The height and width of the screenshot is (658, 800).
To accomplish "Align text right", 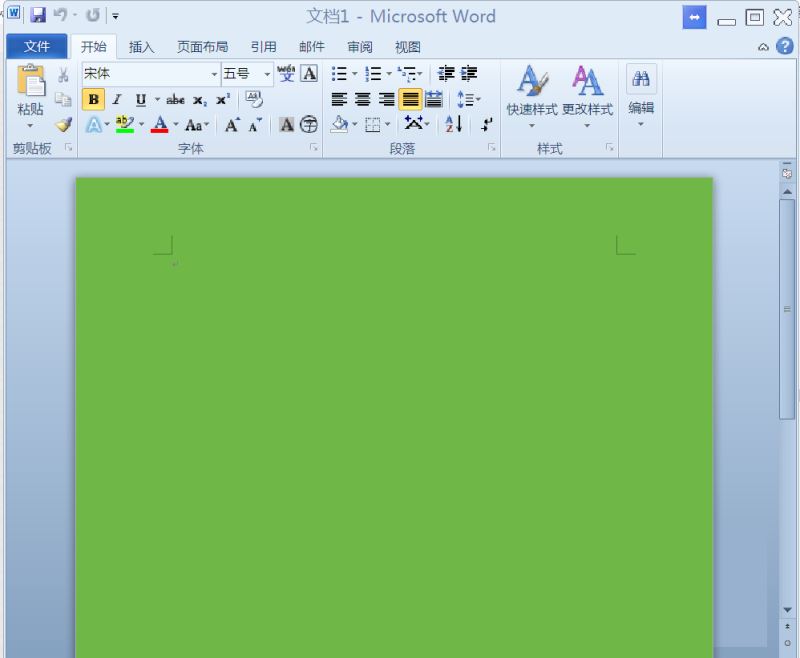I will pyautogui.click(x=386, y=99).
